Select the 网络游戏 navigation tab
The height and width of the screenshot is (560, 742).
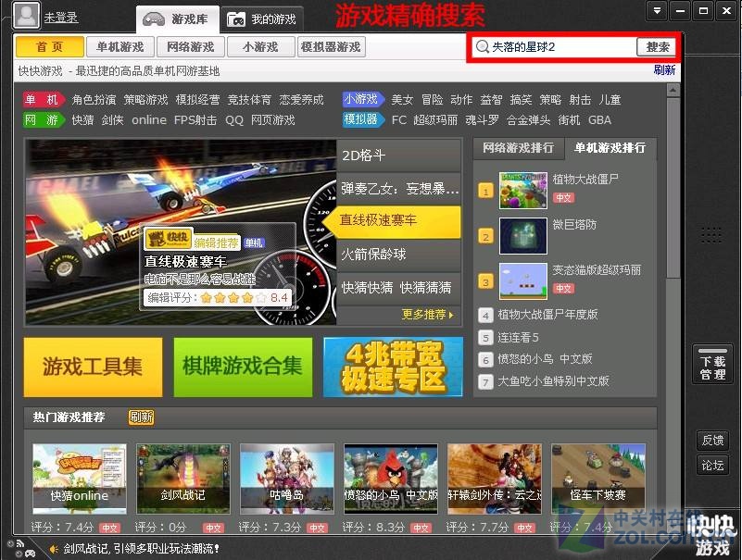pyautogui.click(x=190, y=47)
